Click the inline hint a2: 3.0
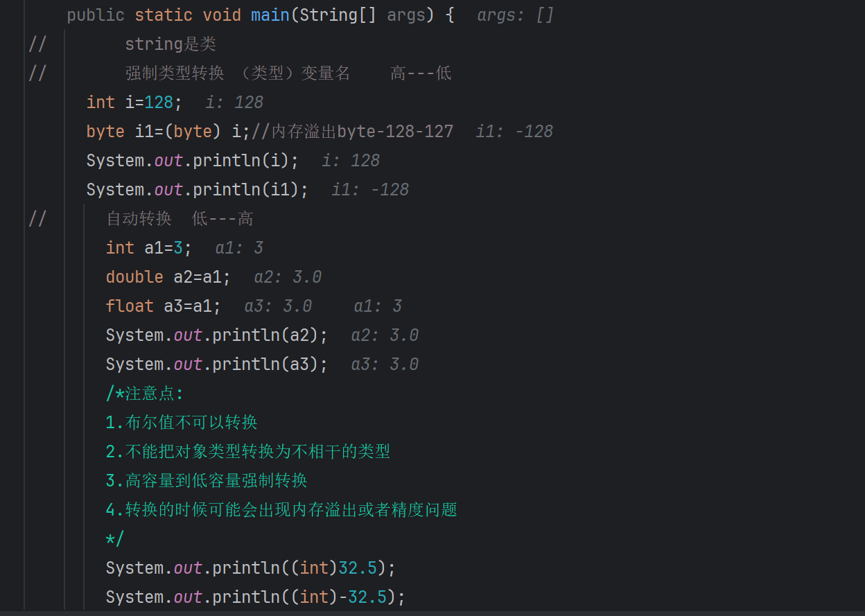This screenshot has width=865, height=616. [286, 276]
